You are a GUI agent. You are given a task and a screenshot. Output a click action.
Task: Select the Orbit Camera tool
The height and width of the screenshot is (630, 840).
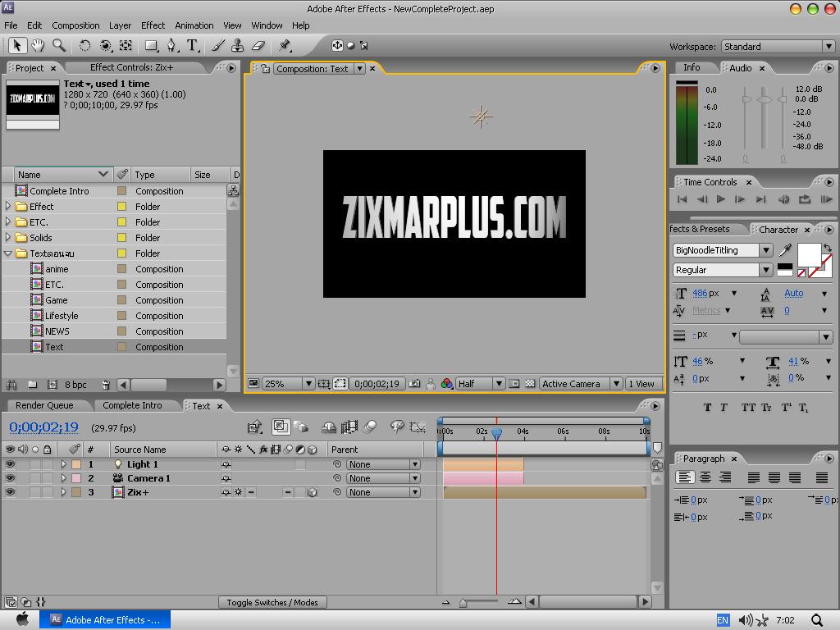[106, 46]
